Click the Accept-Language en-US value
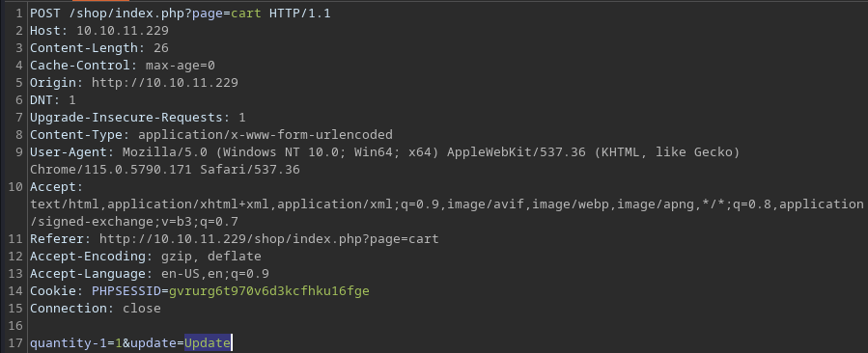This screenshot has width=868, height=353. (x=180, y=273)
